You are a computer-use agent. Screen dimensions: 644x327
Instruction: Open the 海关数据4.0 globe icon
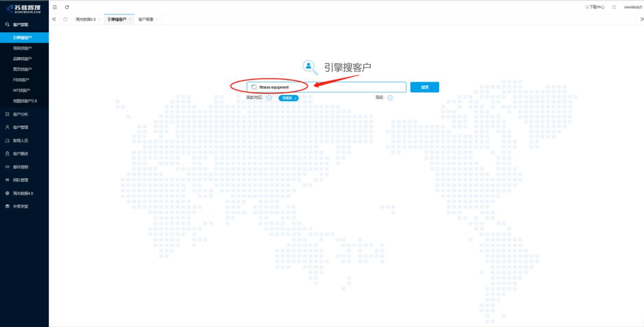coord(6,193)
